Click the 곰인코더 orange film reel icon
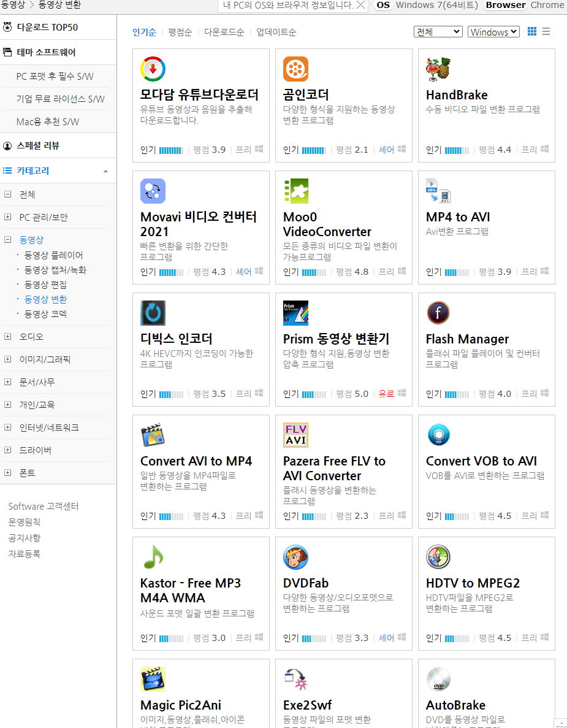The height and width of the screenshot is (728, 567). pyautogui.click(x=295, y=69)
